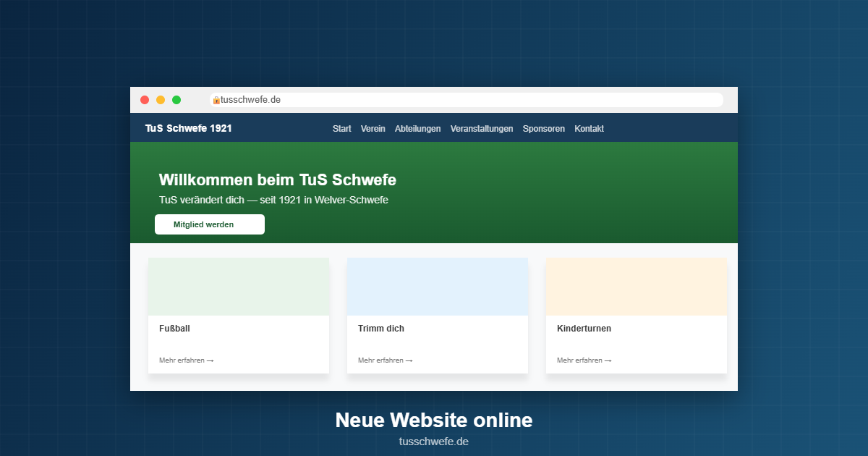Follow Mehr erfahren link under Fußball

coord(187,360)
